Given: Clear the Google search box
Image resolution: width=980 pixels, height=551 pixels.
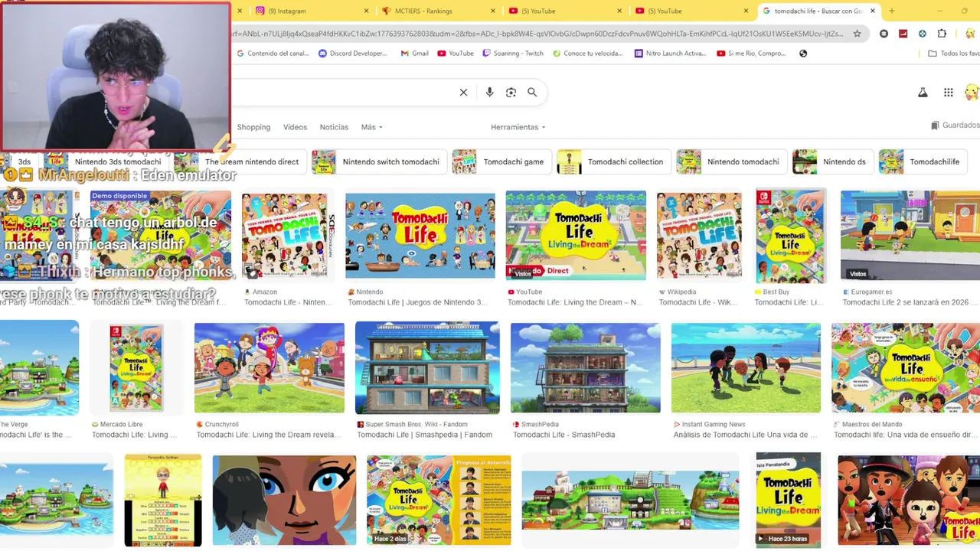Looking at the screenshot, I should point(463,93).
